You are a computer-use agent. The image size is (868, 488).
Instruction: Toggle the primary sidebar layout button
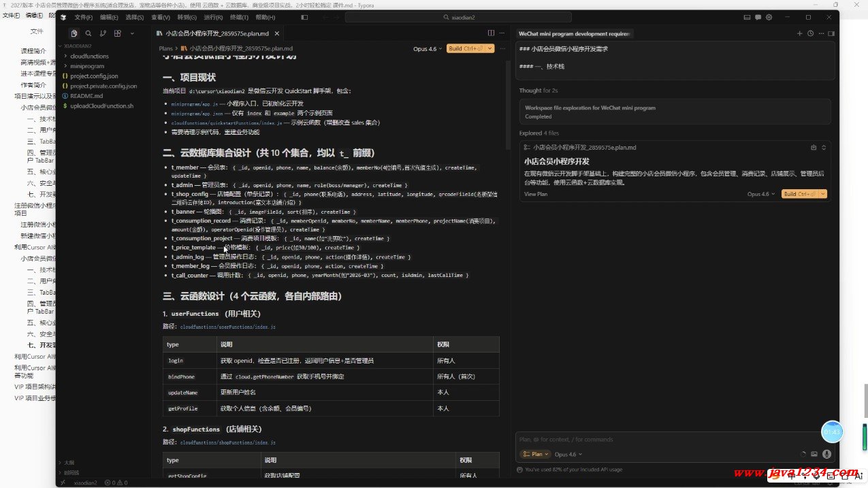[304, 17]
